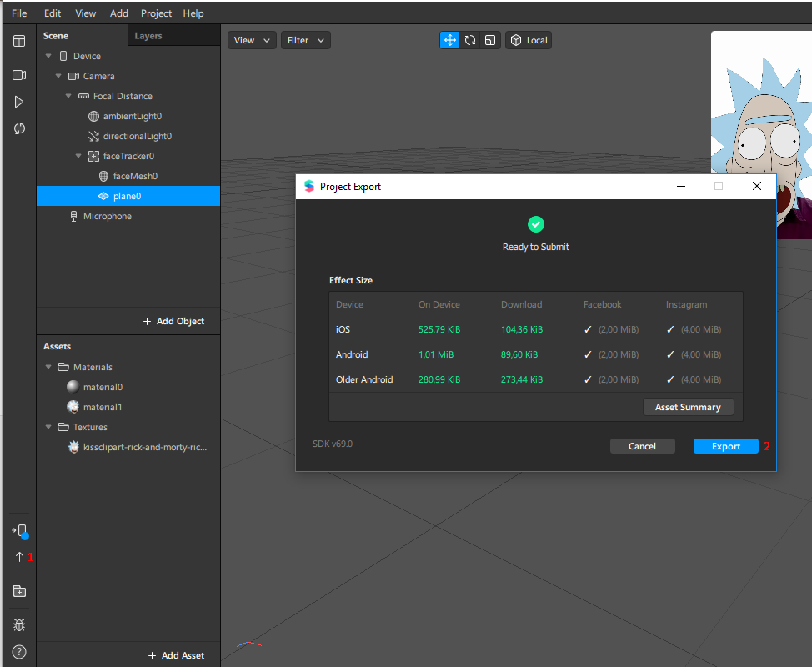Image resolution: width=812 pixels, height=667 pixels.
Task: Click the ambientLight0 globe icon
Action: (93, 116)
